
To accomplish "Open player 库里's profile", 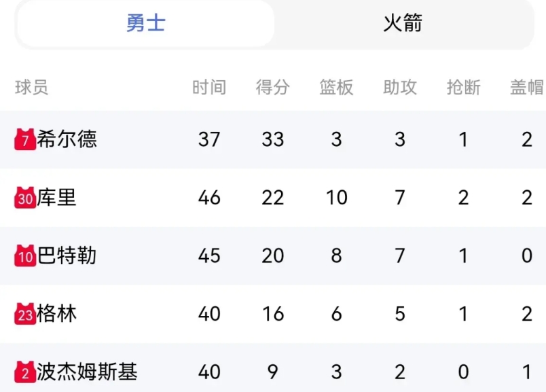I will click(x=56, y=197).
